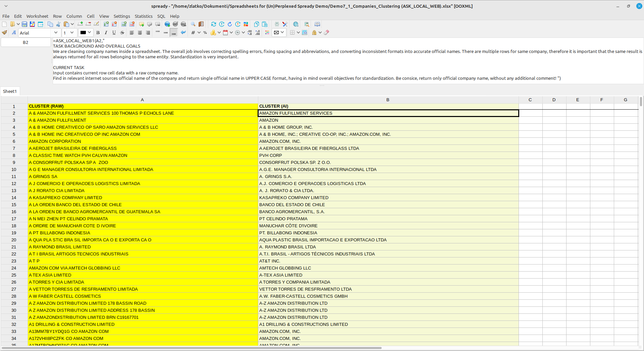Click the Name Box showing B2
This screenshot has height=351, width=644.
click(25, 42)
